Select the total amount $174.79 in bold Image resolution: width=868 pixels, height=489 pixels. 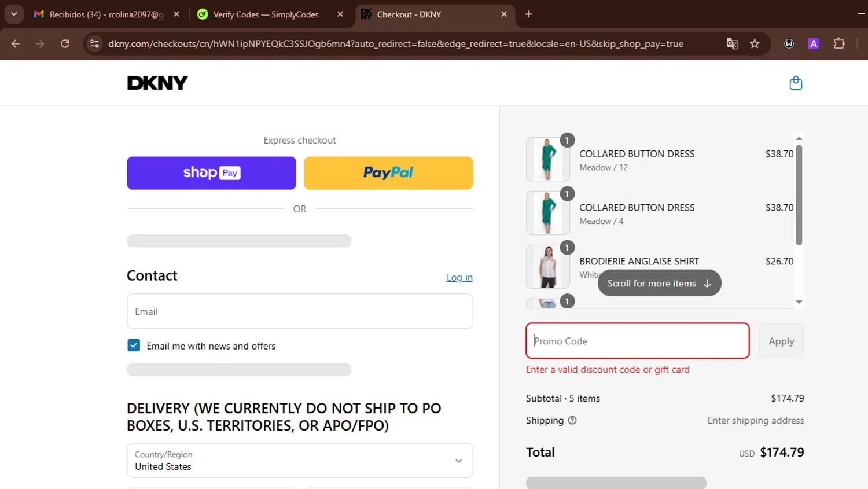click(x=782, y=452)
